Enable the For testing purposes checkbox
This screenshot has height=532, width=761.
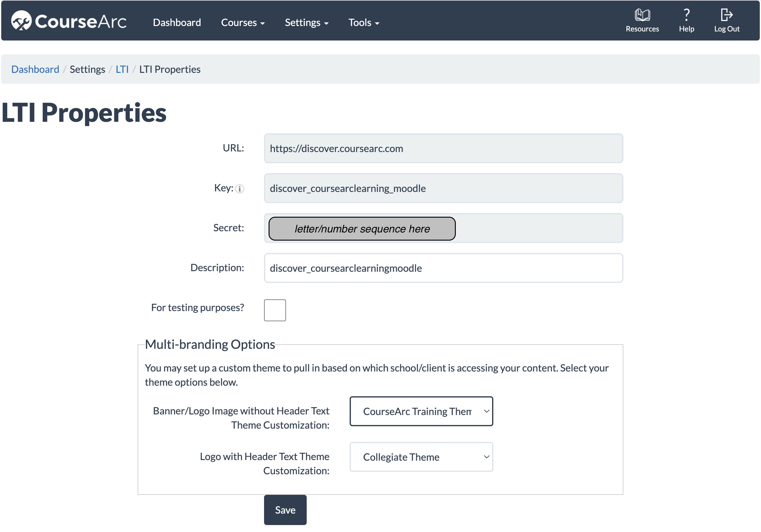click(275, 310)
